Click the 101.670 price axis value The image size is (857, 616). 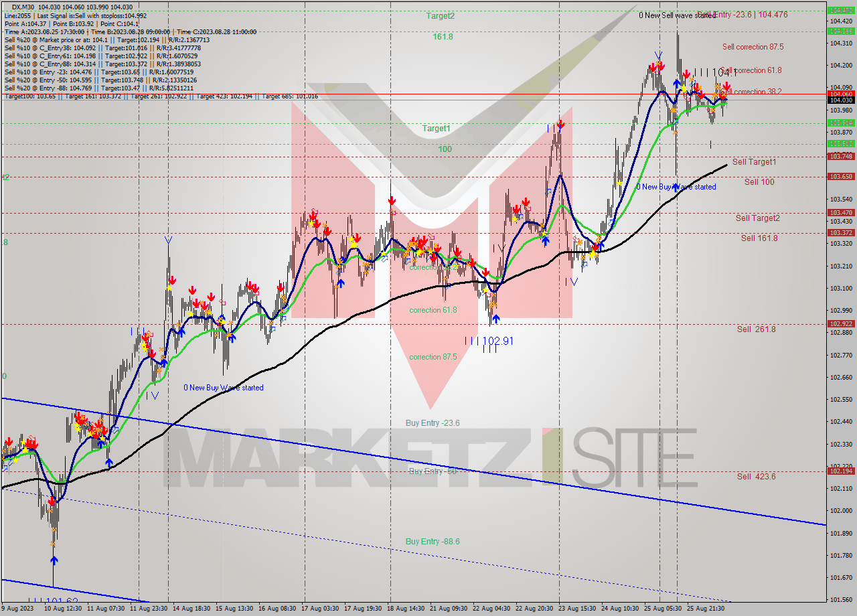[x=841, y=578]
